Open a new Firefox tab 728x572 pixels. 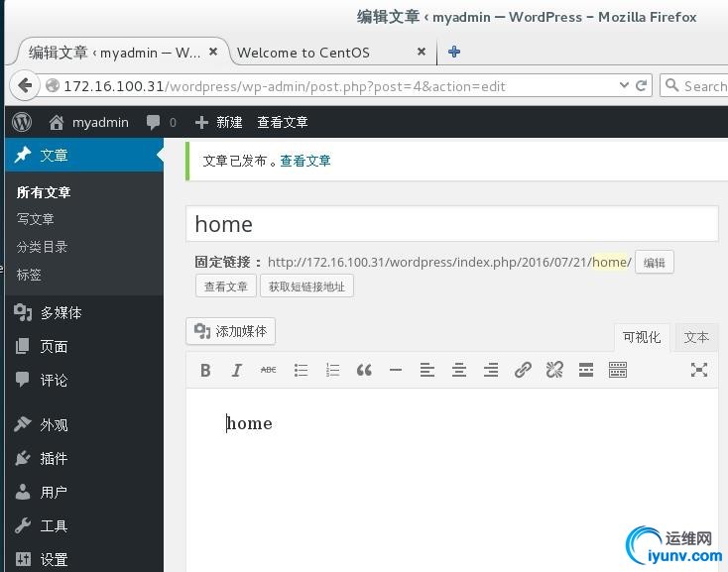coord(454,52)
